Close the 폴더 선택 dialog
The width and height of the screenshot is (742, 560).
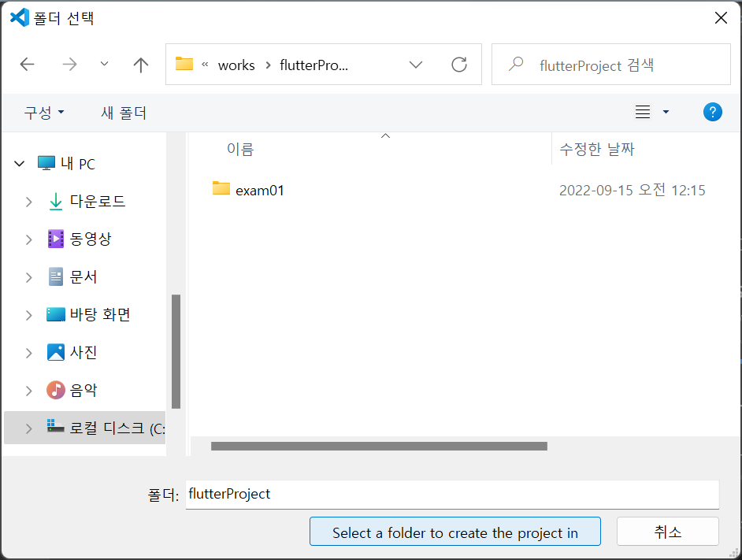coord(721,18)
